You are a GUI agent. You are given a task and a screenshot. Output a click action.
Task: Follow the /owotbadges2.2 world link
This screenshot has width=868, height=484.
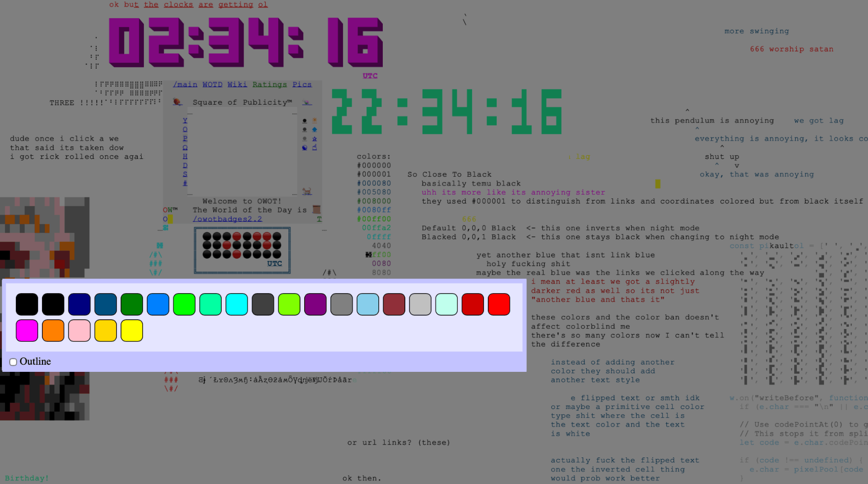[227, 219]
